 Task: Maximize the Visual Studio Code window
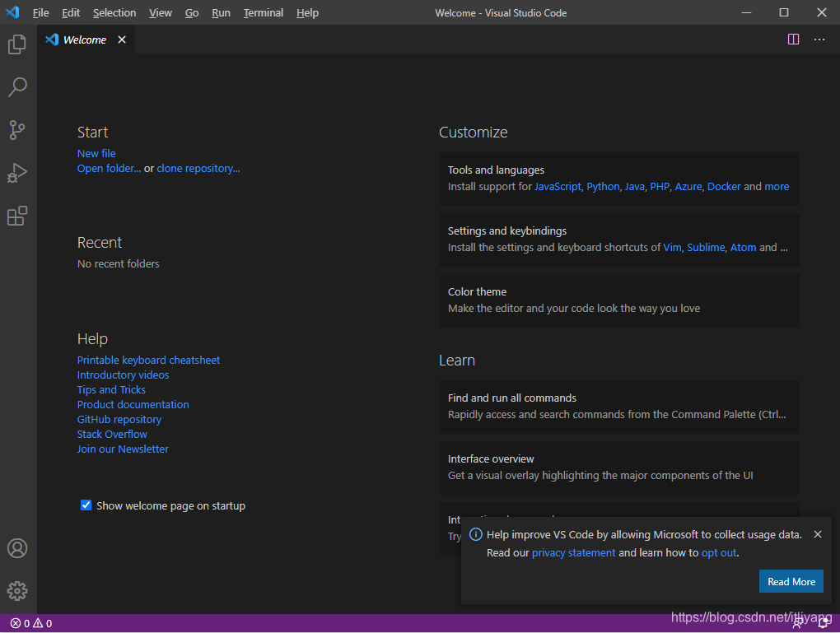[x=784, y=12]
